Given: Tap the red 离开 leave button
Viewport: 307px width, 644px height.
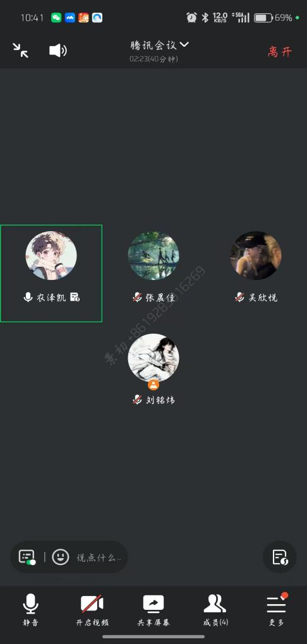Looking at the screenshot, I should 280,52.
